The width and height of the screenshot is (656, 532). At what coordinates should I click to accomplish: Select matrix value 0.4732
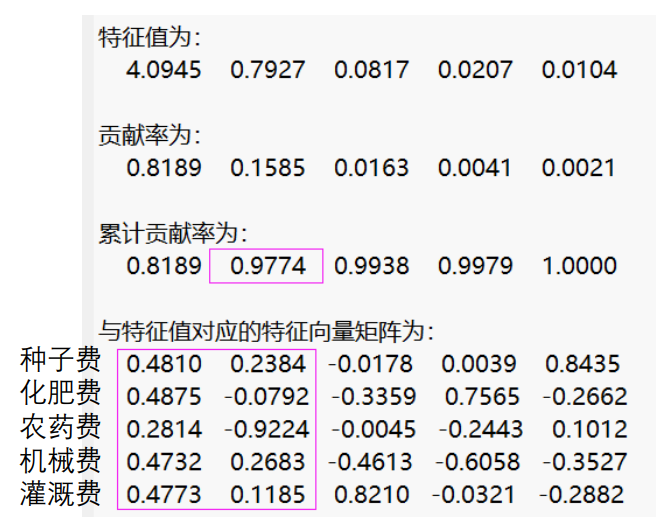[164, 462]
